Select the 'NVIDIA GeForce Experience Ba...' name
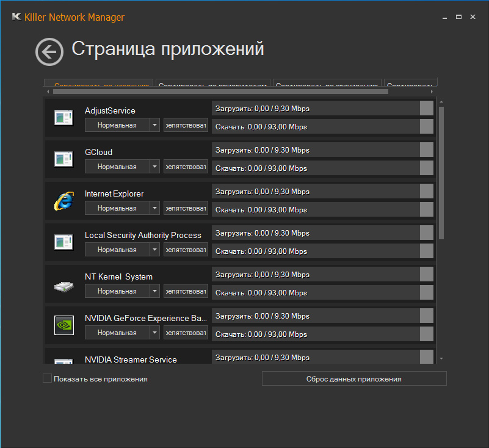The width and height of the screenshot is (489, 448). tap(146, 318)
